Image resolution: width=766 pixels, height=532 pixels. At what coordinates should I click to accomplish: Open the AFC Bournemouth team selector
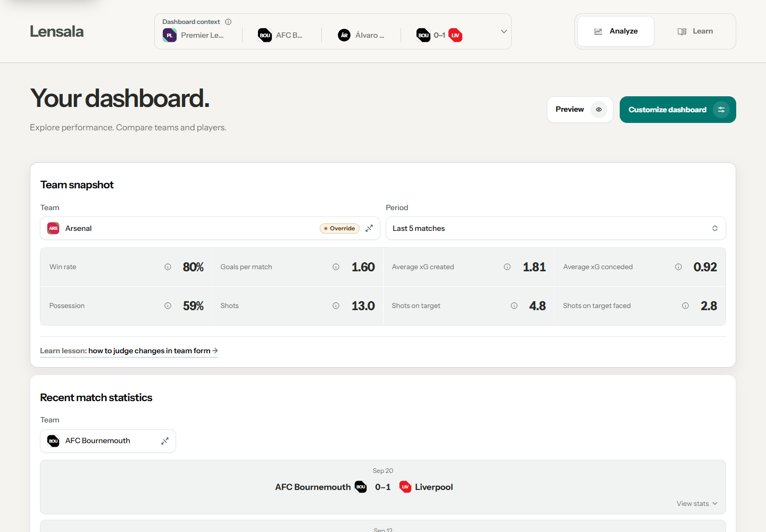(x=108, y=441)
